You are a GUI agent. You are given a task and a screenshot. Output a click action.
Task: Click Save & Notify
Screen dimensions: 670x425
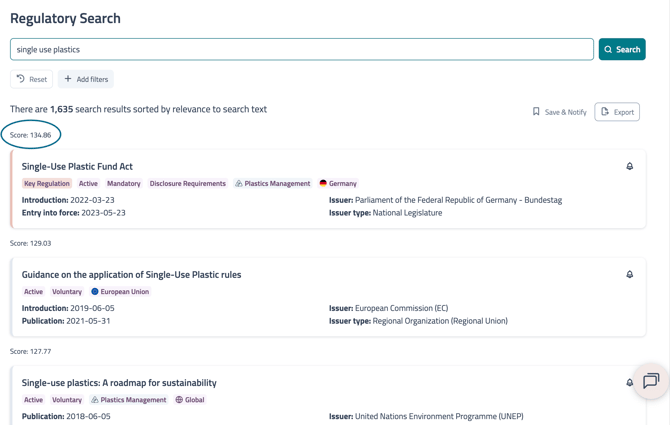559,112
